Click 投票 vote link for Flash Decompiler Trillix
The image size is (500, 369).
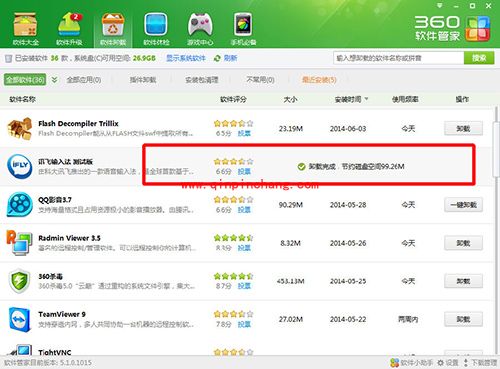244,133
